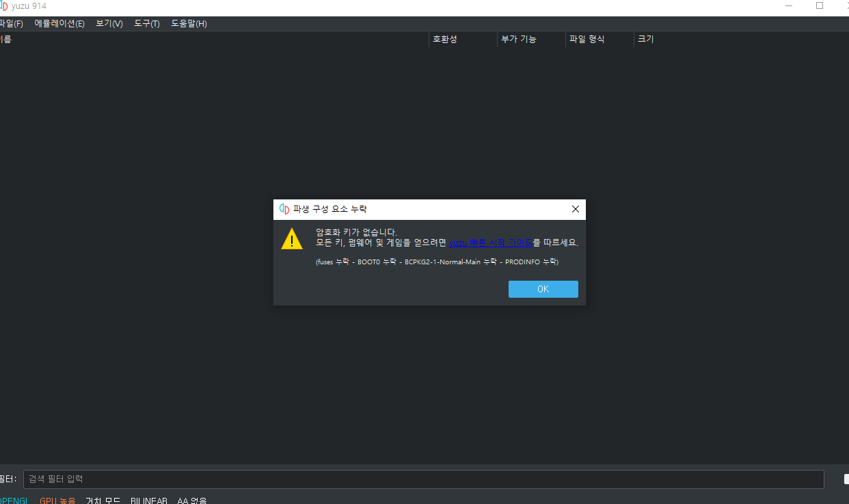Screen dimensions: 849x504
Task: Sort game list by 호환성 column
Action: (x=463, y=39)
